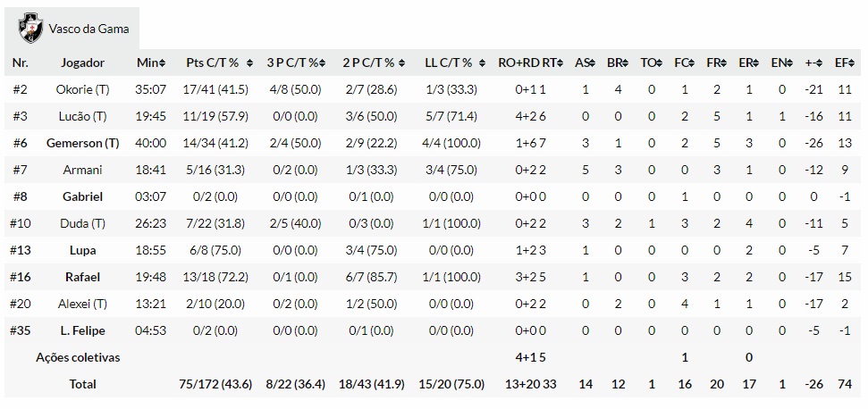Sort by TO column header

(651, 63)
